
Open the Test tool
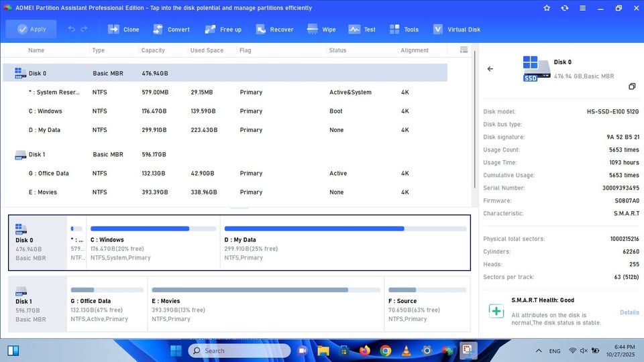point(362,29)
